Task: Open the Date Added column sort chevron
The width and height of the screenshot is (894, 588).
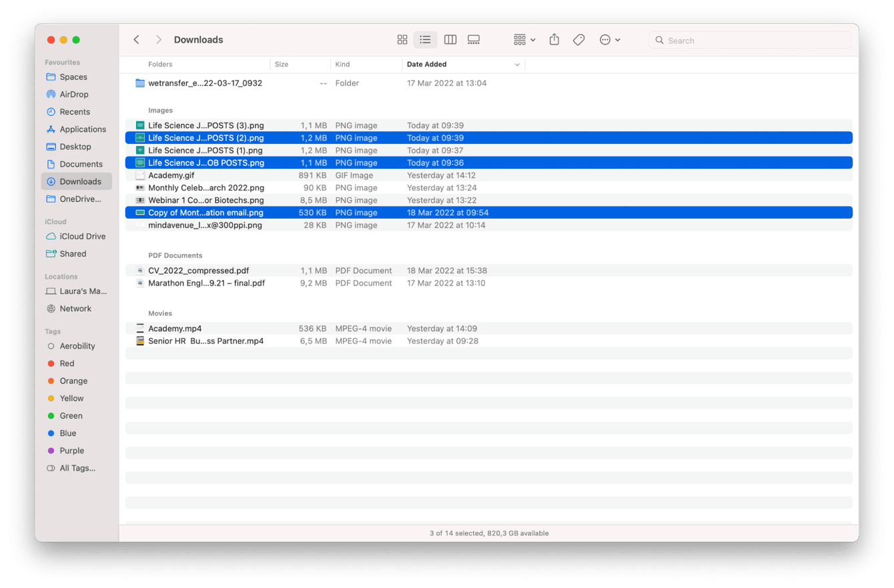Action: click(x=518, y=64)
